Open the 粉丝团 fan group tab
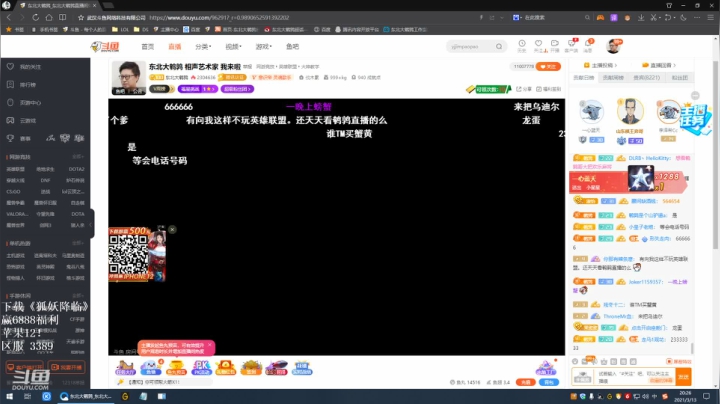This screenshot has height=404, width=720. (x=680, y=78)
